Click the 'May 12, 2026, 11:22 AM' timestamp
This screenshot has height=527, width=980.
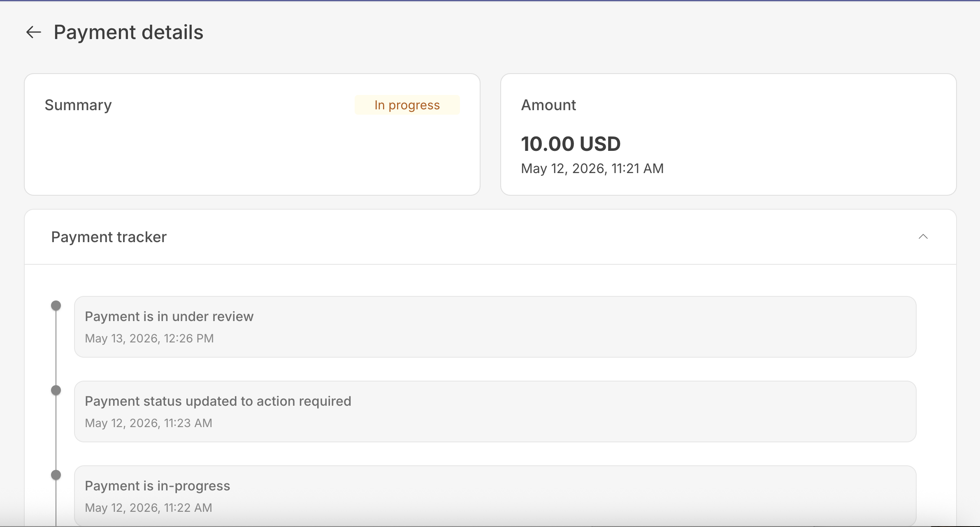tap(149, 508)
